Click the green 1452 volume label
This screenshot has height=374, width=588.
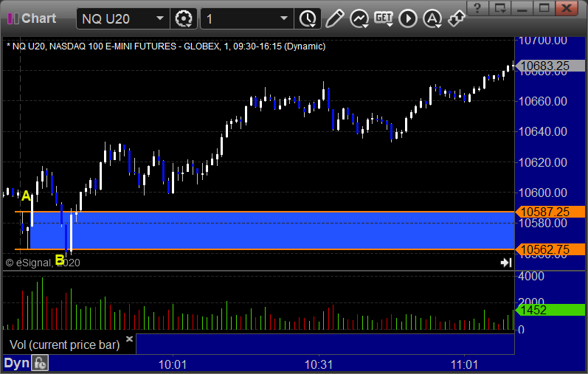point(550,310)
